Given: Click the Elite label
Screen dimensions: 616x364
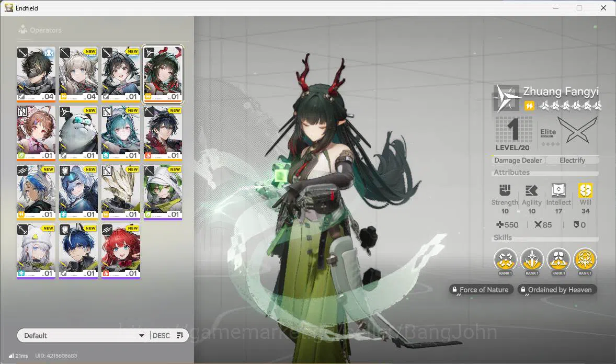Looking at the screenshot, I should coord(548,132).
